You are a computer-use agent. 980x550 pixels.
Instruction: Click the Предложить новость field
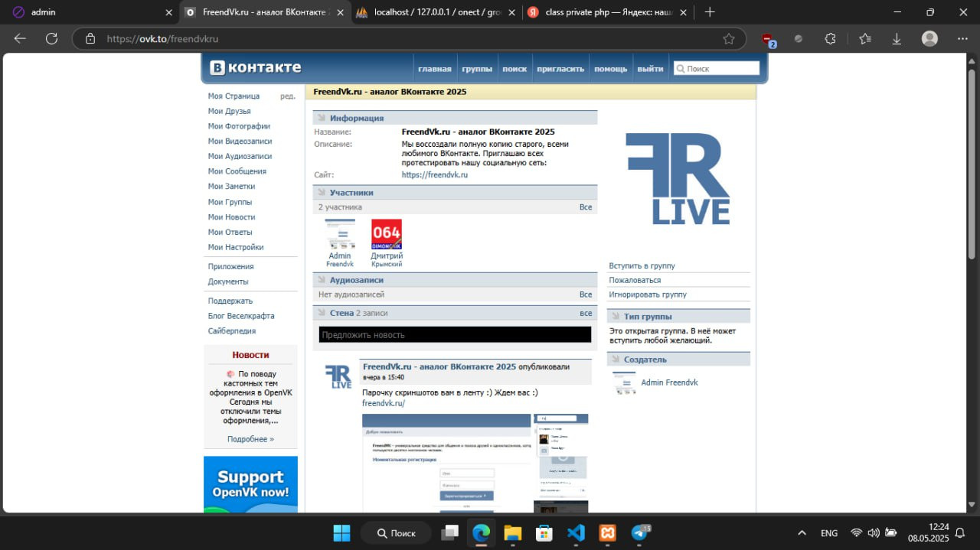point(455,334)
